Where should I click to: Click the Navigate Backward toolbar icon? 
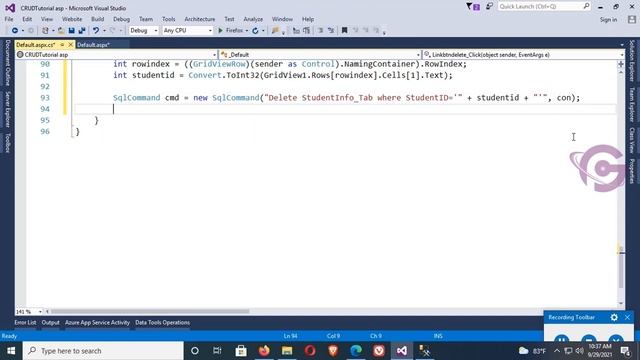click(x=15, y=31)
